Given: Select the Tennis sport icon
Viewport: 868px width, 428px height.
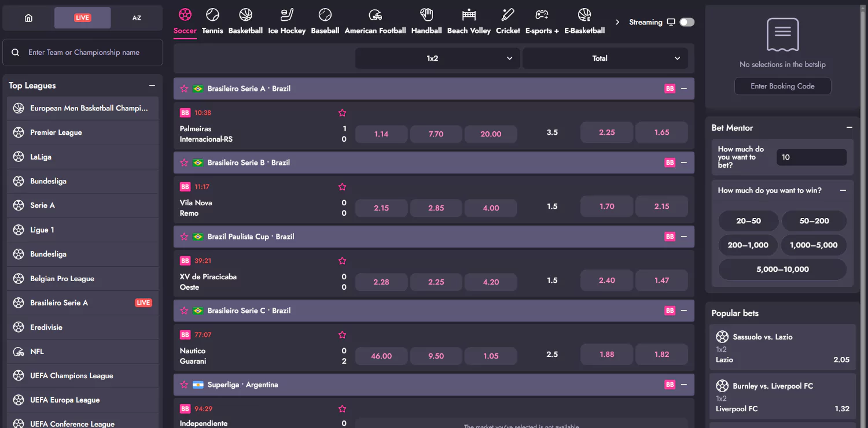Looking at the screenshot, I should point(212,20).
